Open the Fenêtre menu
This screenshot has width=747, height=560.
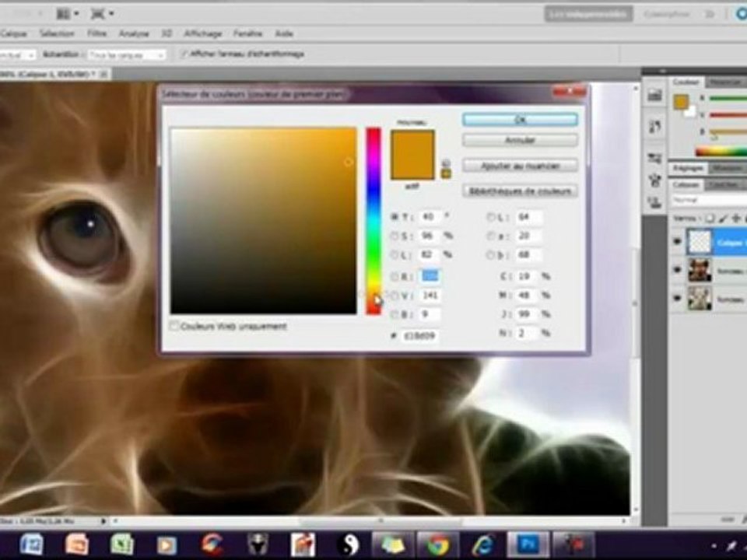coord(247,33)
